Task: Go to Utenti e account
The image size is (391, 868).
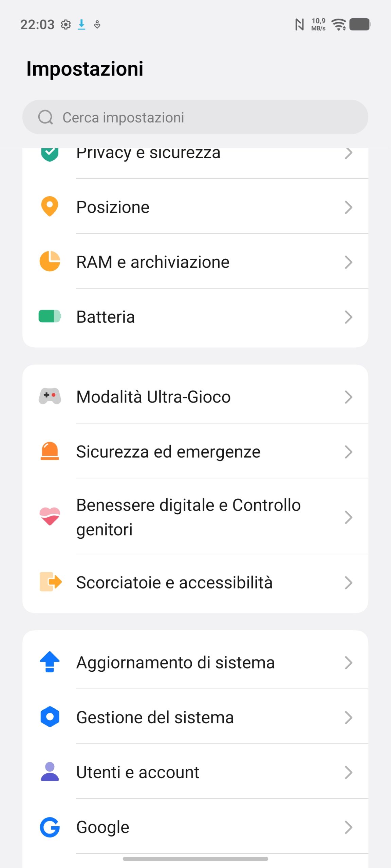Action: click(137, 772)
